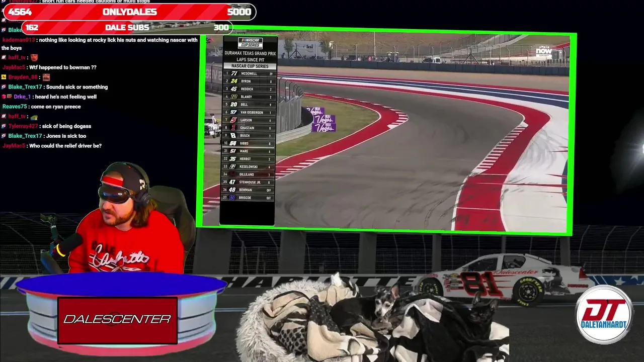644x362 pixels.
Task: Click the 162 count on DALE SUBS bar
Action: 32,28
